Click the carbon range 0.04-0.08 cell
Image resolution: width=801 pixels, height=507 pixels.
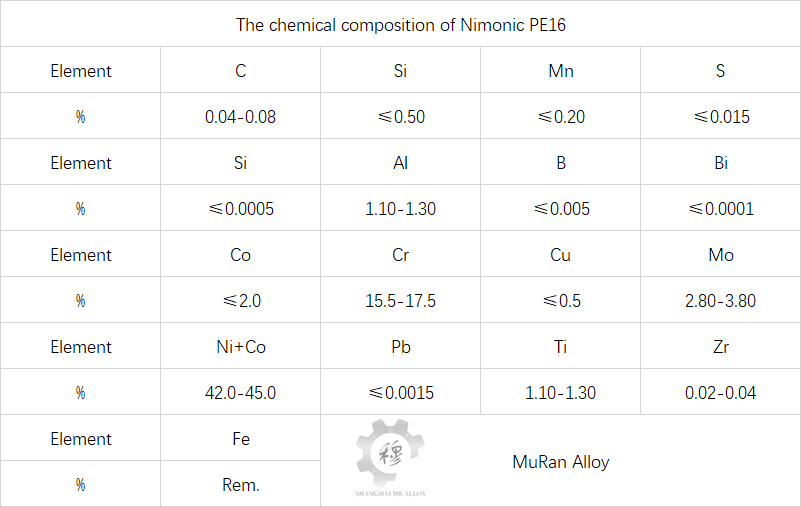click(240, 117)
